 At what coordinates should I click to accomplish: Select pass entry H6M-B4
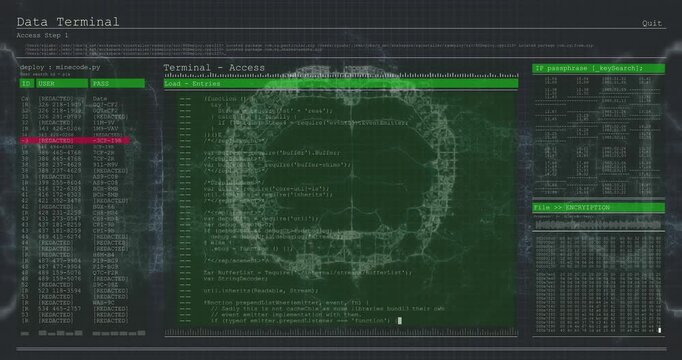point(103,255)
